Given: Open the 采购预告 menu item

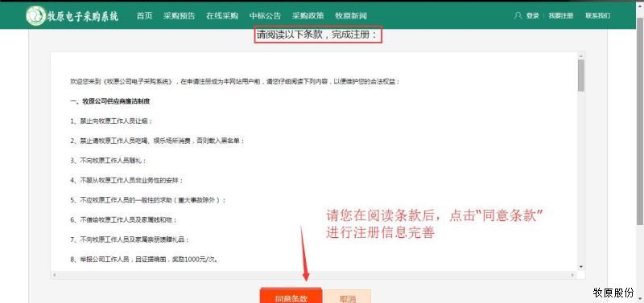Looking at the screenshot, I should pos(179,16).
